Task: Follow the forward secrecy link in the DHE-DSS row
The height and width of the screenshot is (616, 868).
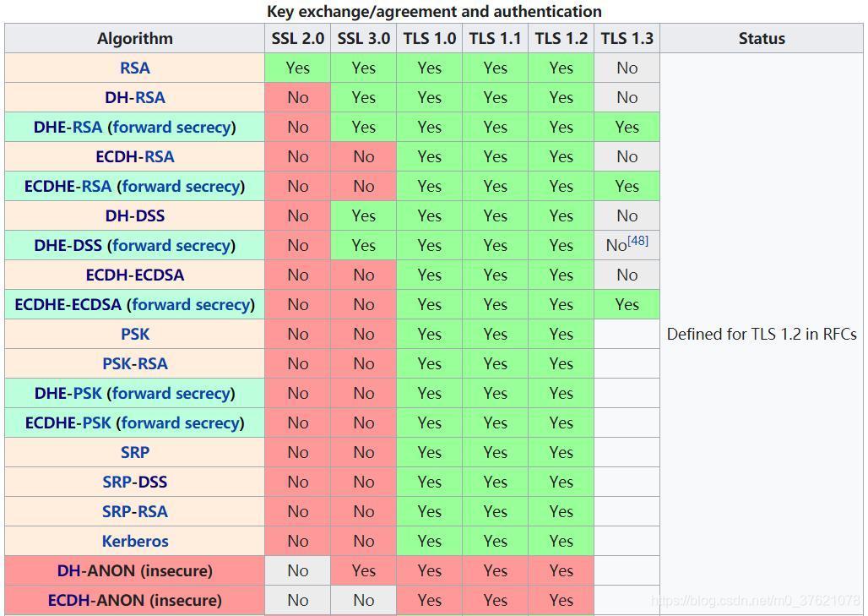Action: [x=171, y=245]
